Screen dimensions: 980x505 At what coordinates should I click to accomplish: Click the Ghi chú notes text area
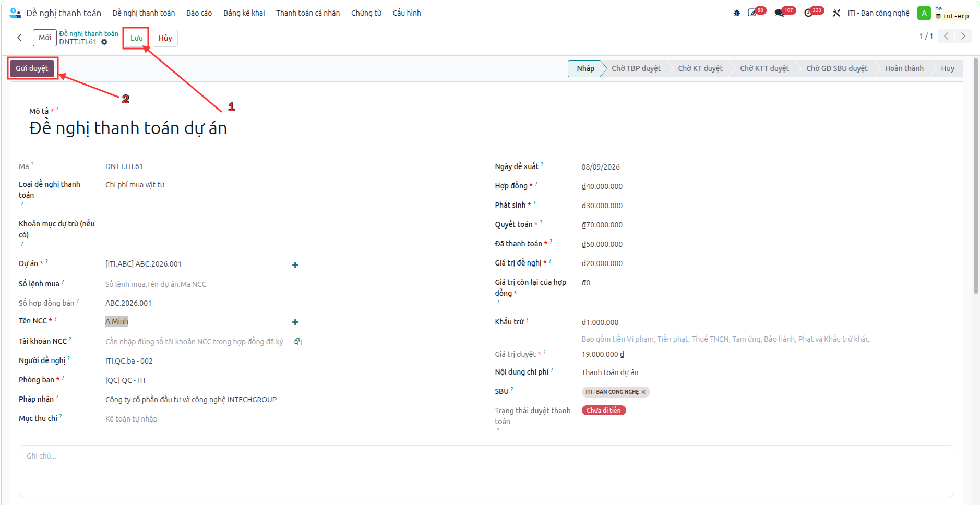486,471
